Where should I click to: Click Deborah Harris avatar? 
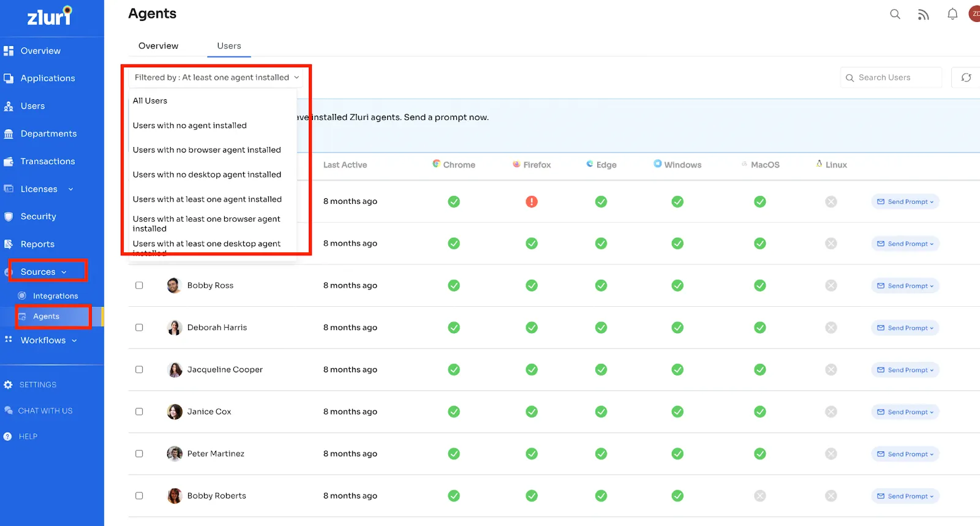[x=175, y=328]
